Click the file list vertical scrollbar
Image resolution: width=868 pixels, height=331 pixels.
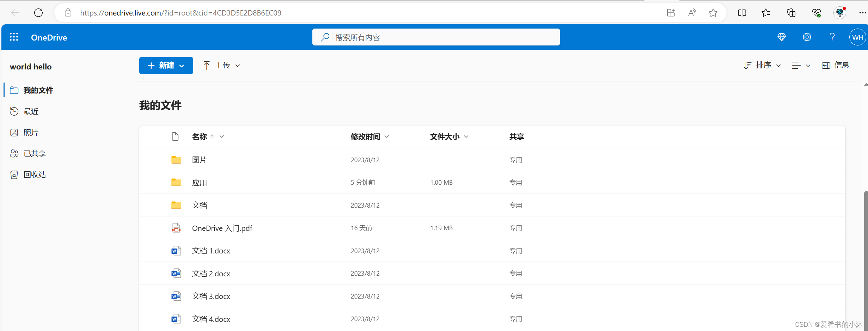coord(866,261)
